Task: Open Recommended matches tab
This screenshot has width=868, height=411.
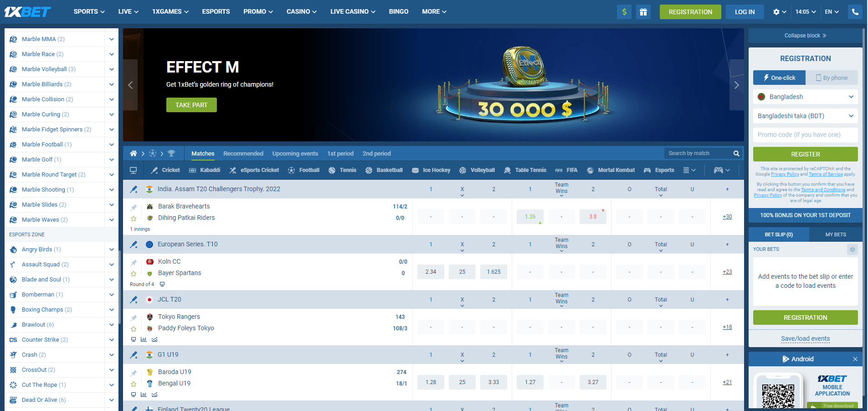Action: coord(243,153)
